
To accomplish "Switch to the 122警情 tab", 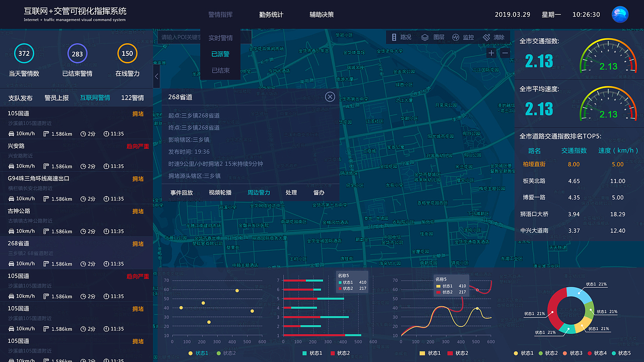I will coord(132,98).
